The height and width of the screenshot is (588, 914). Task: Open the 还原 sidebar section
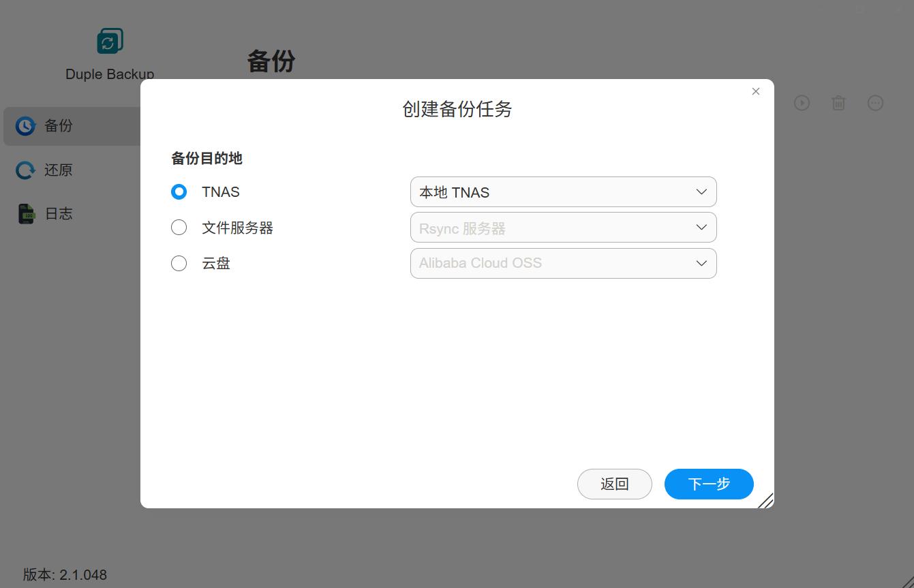(x=72, y=170)
